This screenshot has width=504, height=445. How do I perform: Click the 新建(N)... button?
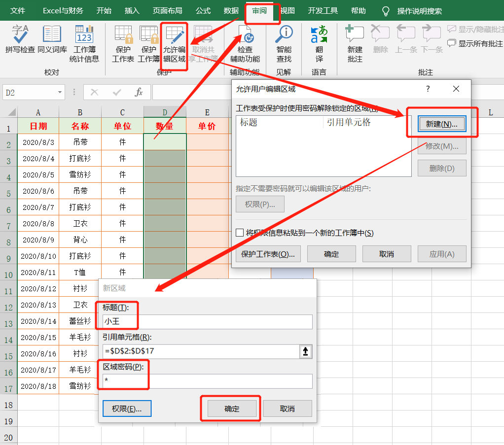[442, 124]
